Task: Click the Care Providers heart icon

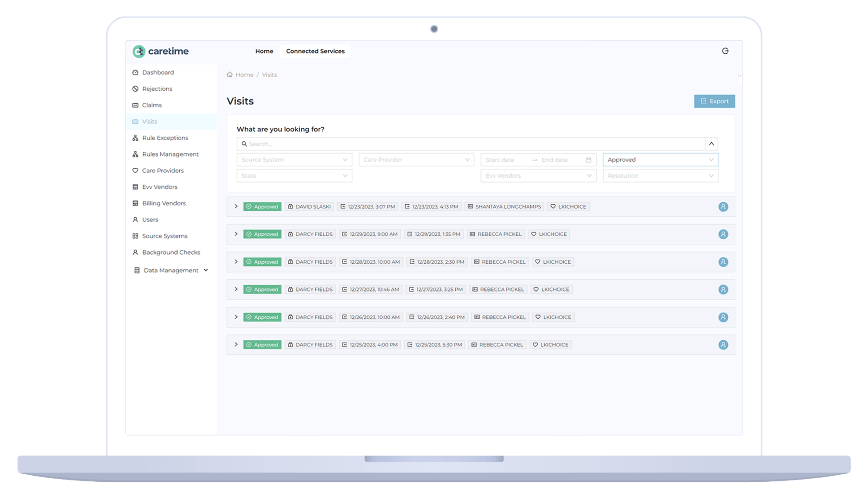Action: point(135,171)
